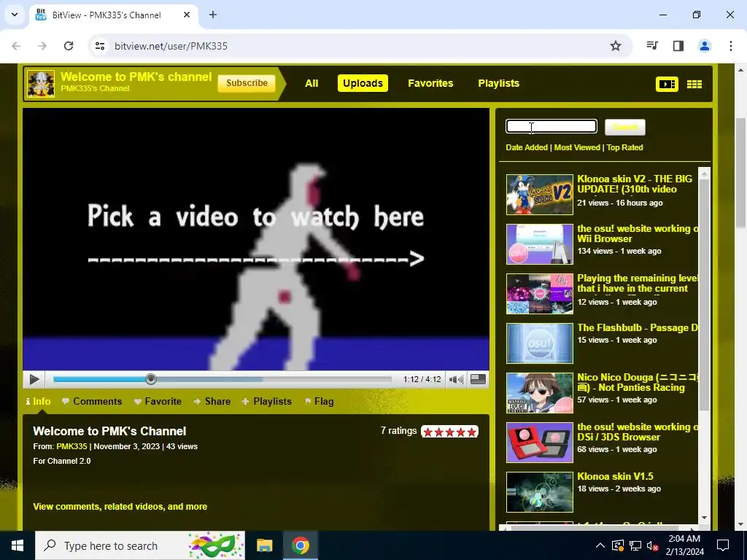Open taskbar clock and date
The image size is (747, 560).
point(686,545)
